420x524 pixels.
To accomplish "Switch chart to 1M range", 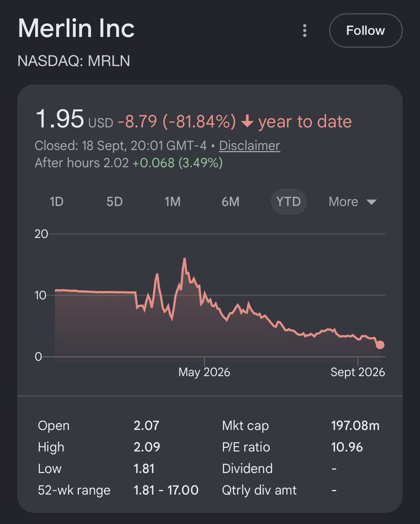I will (x=172, y=202).
